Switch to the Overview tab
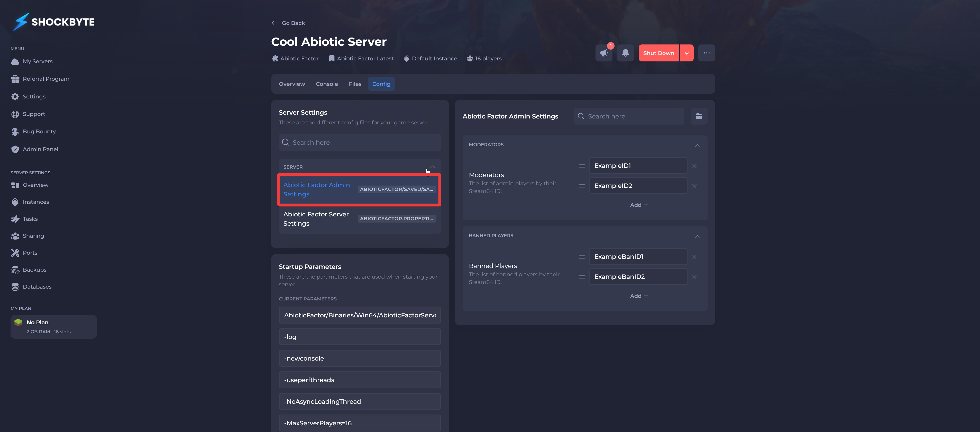This screenshot has height=432, width=980. 292,84
